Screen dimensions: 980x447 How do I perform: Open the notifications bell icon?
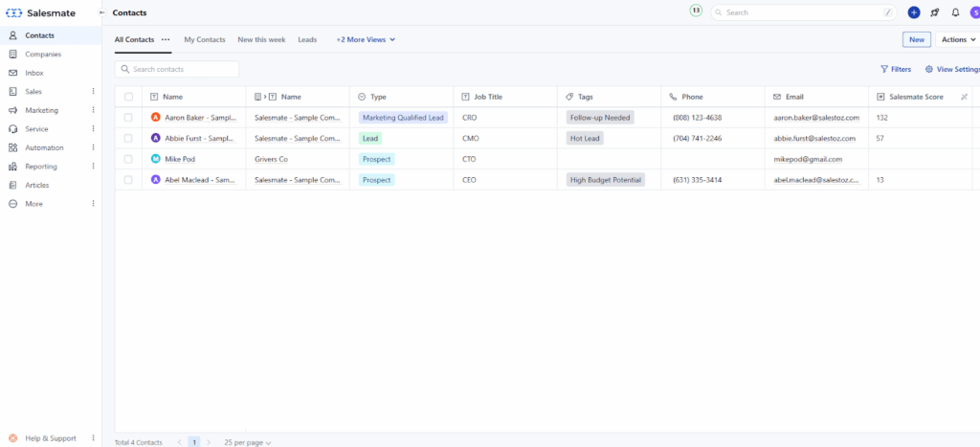pos(955,12)
